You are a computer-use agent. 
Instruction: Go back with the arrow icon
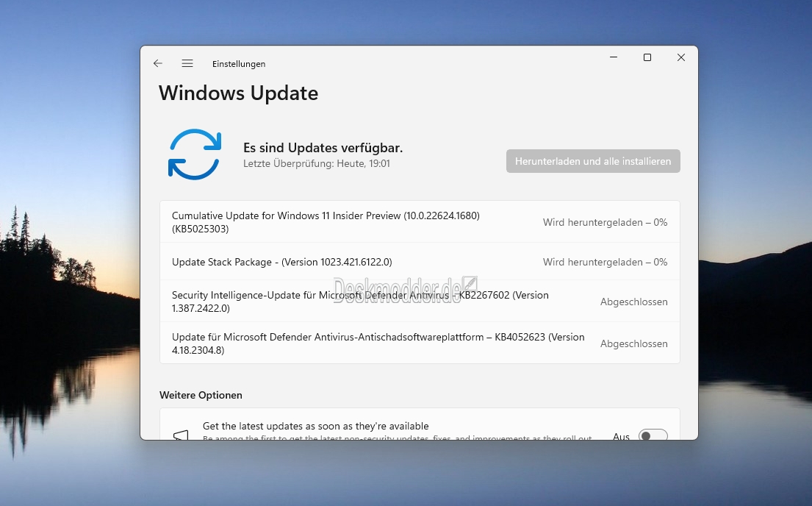pyautogui.click(x=158, y=63)
